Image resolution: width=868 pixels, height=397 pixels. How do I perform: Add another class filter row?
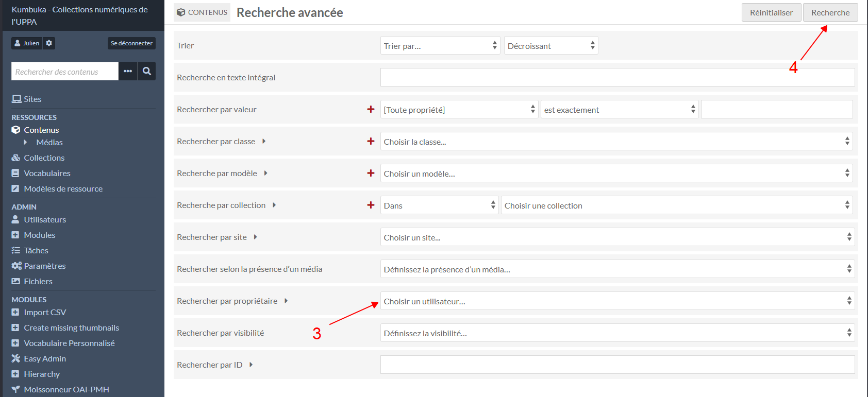point(371,141)
